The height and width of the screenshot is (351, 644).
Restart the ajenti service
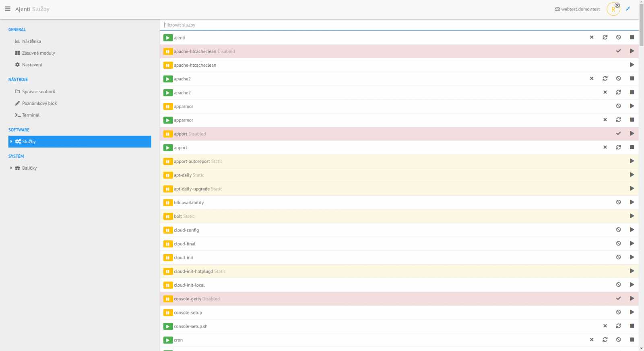[605, 37]
